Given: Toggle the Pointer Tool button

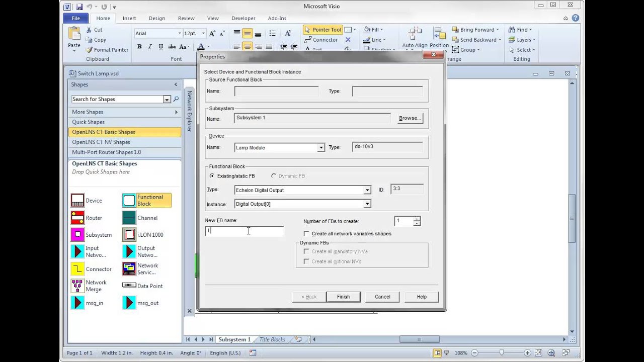Looking at the screenshot, I should tap(323, 30).
